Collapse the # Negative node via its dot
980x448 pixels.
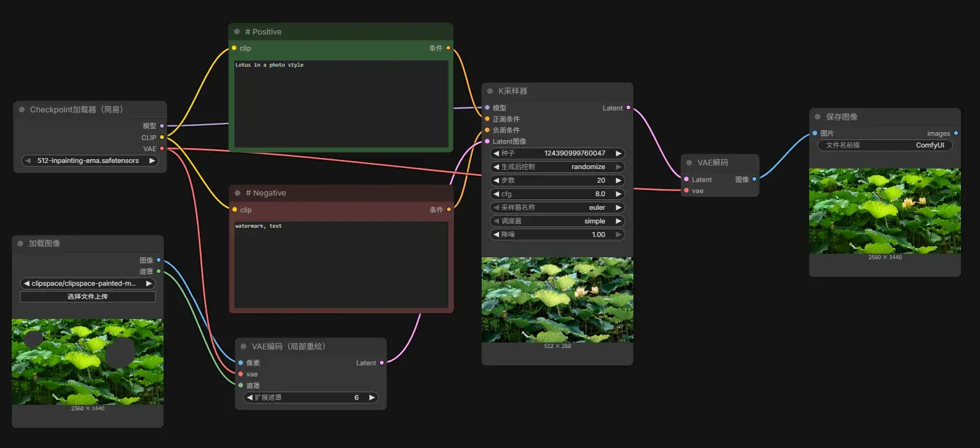pos(237,193)
